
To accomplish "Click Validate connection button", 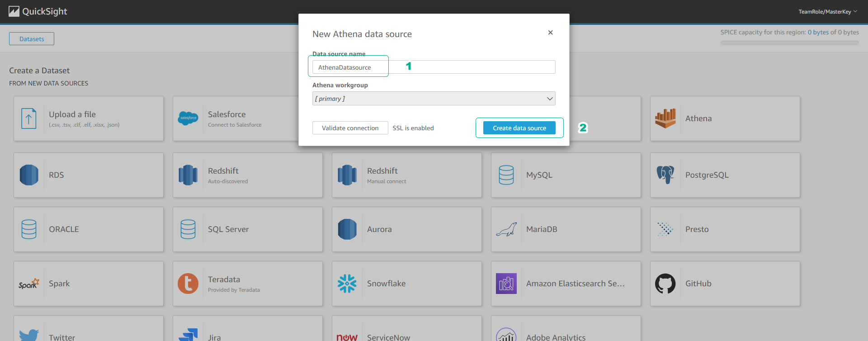I will (350, 128).
